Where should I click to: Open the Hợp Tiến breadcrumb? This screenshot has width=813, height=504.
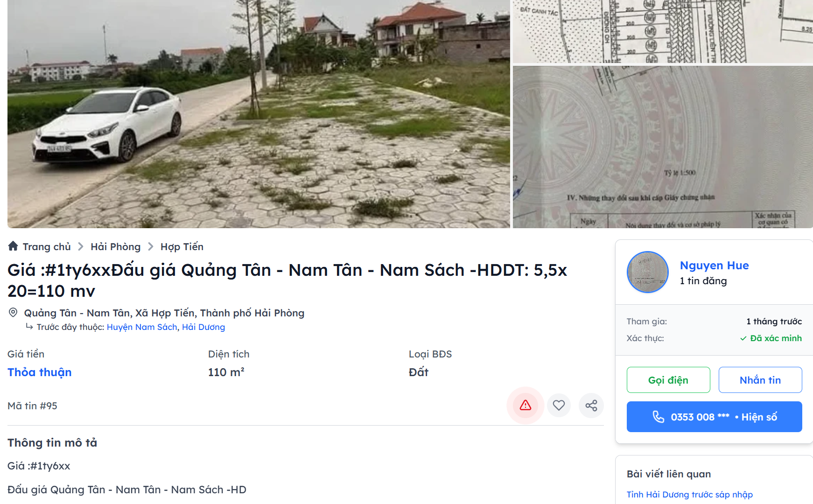coord(182,246)
